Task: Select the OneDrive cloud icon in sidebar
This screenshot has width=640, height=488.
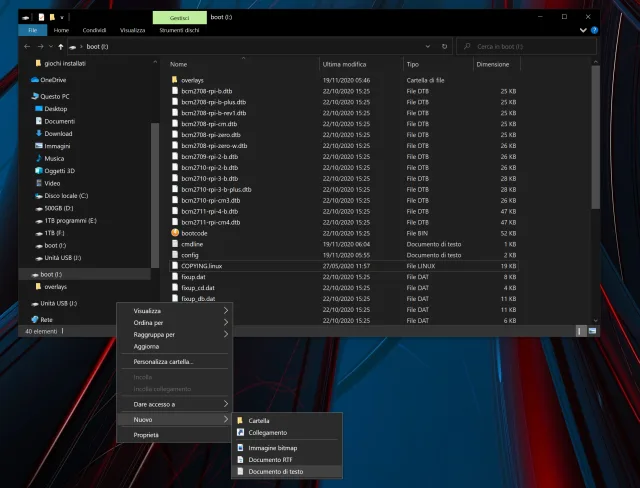Action: point(35,80)
